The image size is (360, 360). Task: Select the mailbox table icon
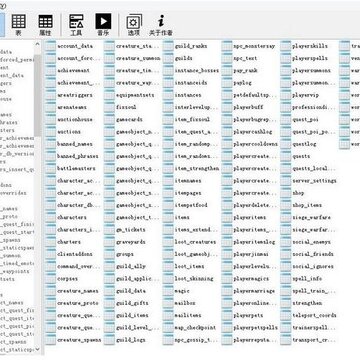click(x=168, y=303)
